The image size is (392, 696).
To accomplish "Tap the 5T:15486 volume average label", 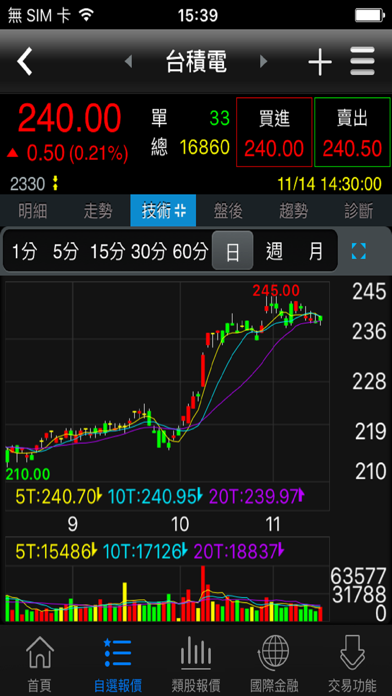I will click(56, 552).
